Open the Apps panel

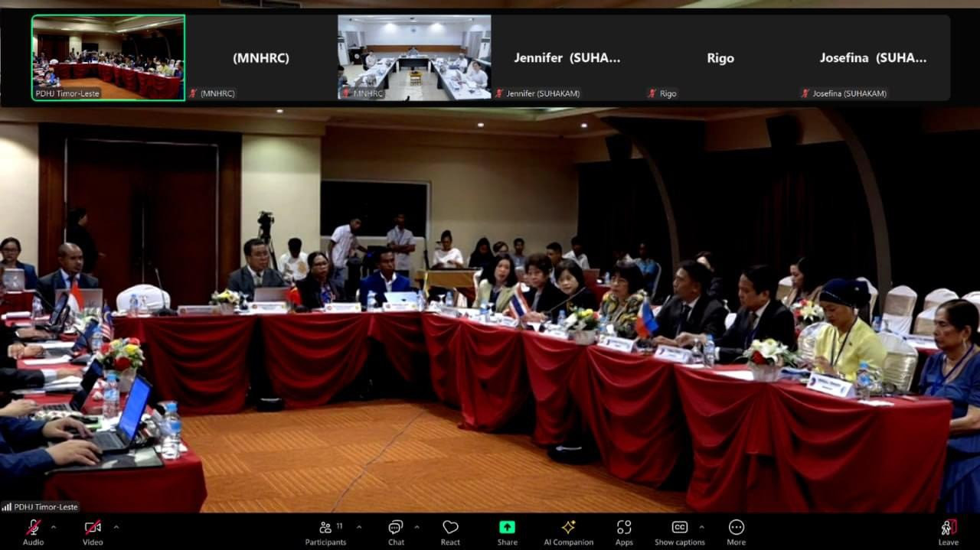click(x=624, y=532)
